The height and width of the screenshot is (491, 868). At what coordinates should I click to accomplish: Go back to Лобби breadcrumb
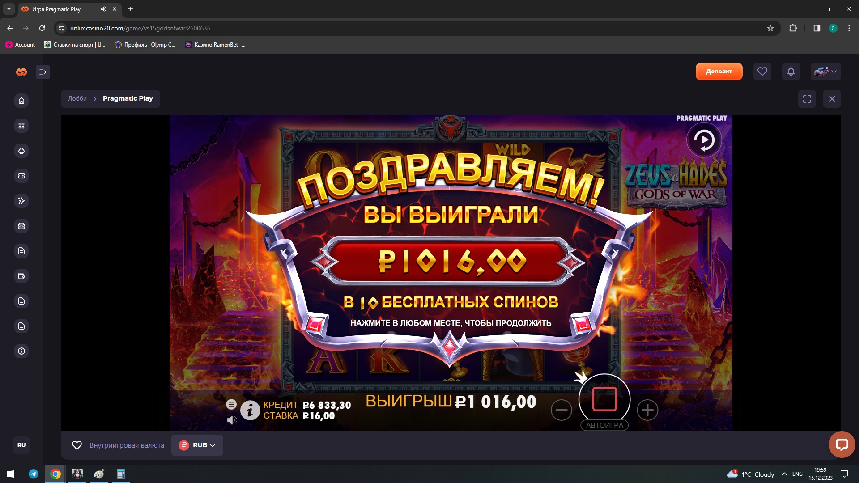[x=77, y=98]
